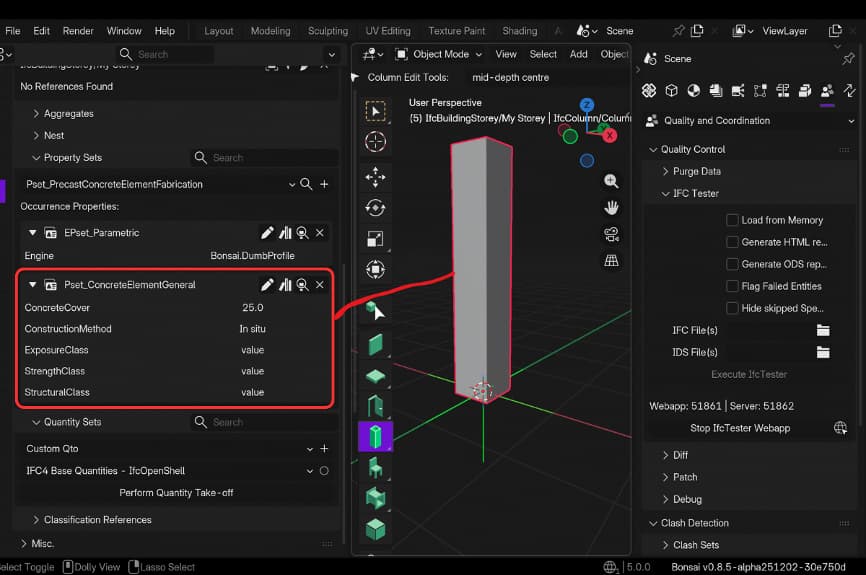Edit Pset_ConcreteElementGeneral with the pencil icon
Viewport: 866px width, 575px height.
coord(267,285)
